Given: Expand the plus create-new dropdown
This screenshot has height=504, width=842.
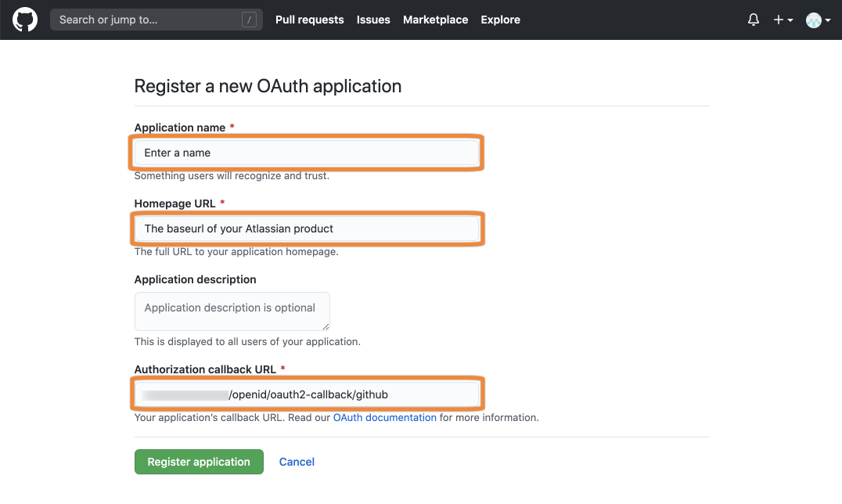Looking at the screenshot, I should point(783,20).
